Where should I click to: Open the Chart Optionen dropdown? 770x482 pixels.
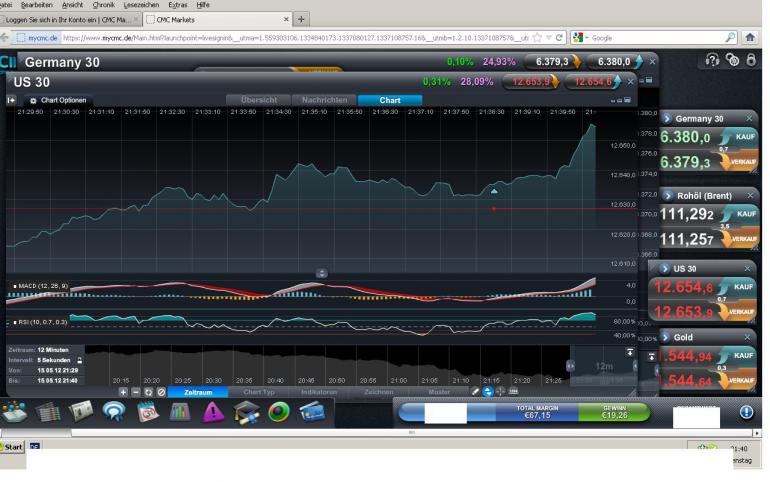[58, 100]
